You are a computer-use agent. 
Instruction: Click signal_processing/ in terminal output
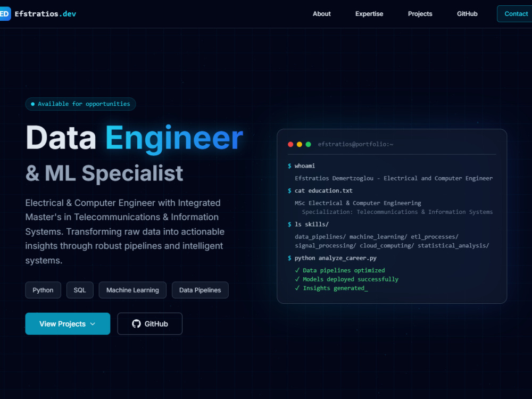(x=326, y=245)
